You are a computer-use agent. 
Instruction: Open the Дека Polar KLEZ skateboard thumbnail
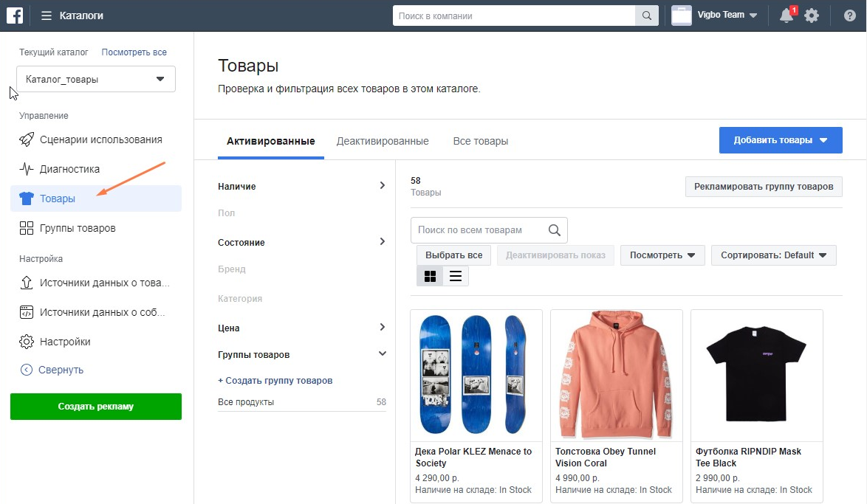(476, 376)
